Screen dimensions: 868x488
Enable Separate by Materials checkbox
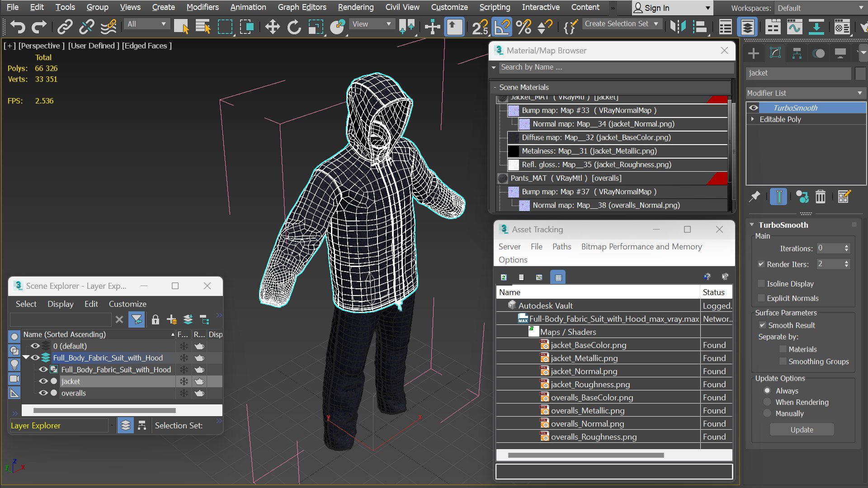coord(783,349)
